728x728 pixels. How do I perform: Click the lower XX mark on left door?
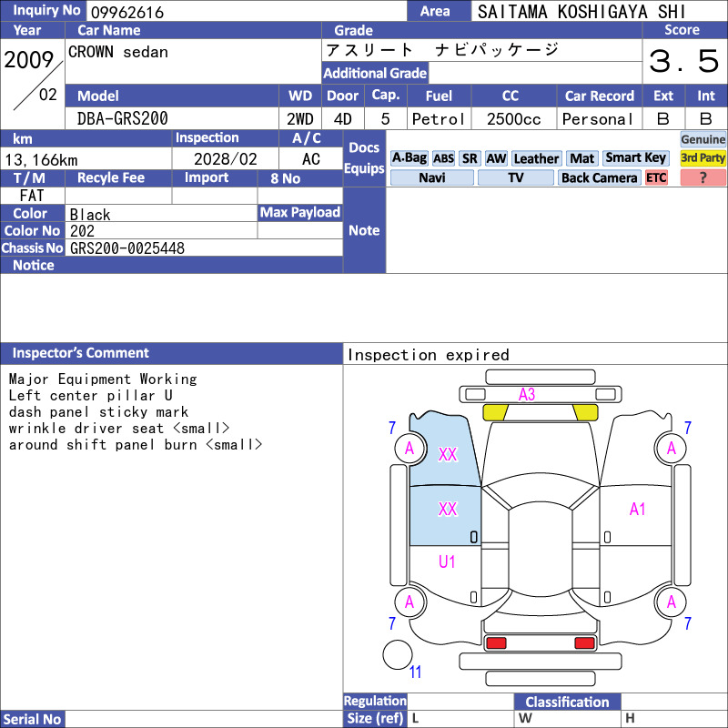(448, 509)
